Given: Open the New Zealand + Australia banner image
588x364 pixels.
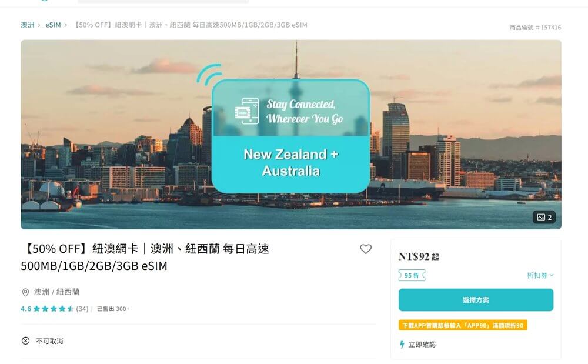Looking at the screenshot, I should [291, 135].
